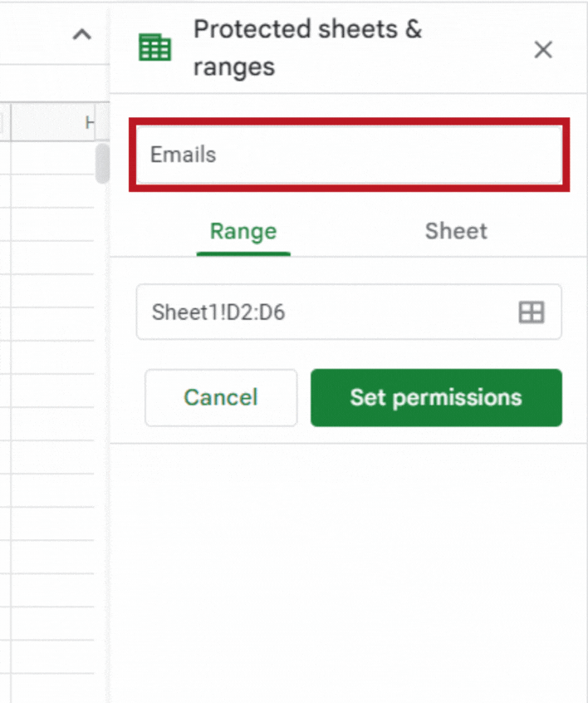Collapse the toolbar using the up chevron
Image resolution: width=588 pixels, height=703 pixels.
pos(81,34)
